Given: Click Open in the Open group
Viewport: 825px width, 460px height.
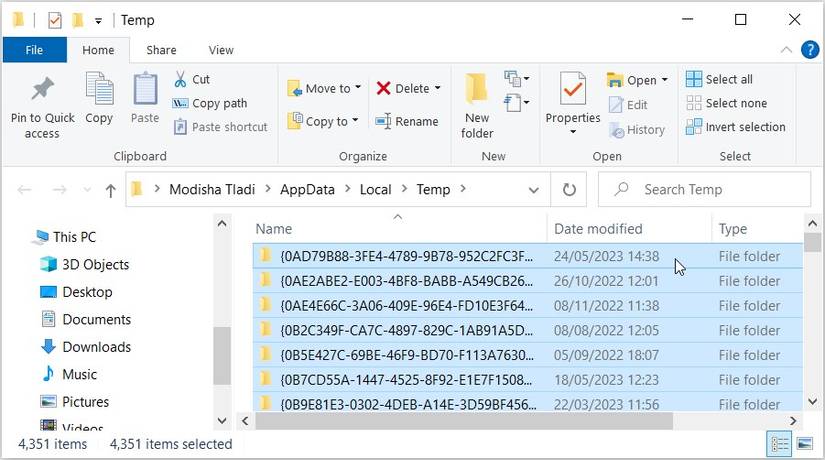Looking at the screenshot, I should tap(631, 80).
